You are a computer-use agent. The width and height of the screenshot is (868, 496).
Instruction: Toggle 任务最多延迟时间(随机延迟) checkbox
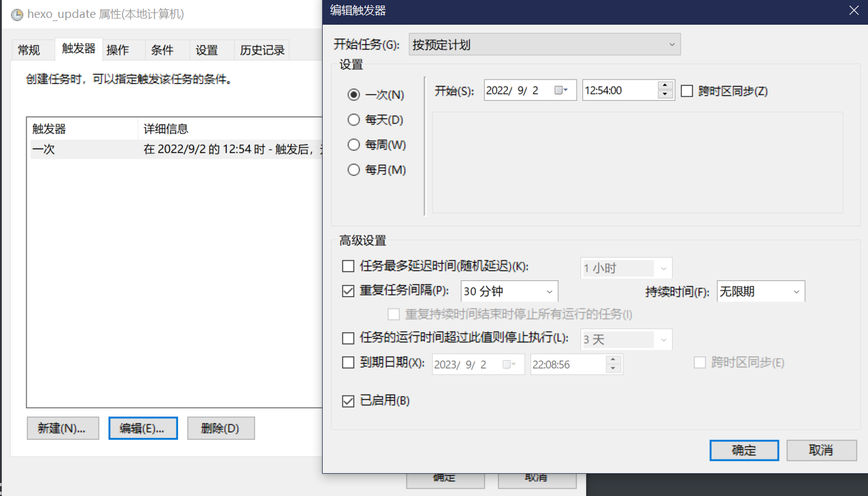pyautogui.click(x=348, y=266)
